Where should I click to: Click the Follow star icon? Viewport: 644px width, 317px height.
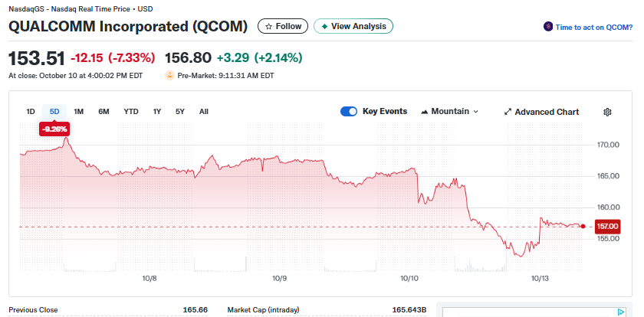[x=269, y=26]
